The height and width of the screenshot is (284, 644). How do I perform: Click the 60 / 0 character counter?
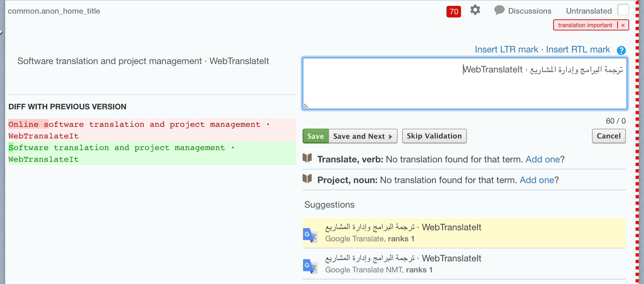[x=616, y=121]
